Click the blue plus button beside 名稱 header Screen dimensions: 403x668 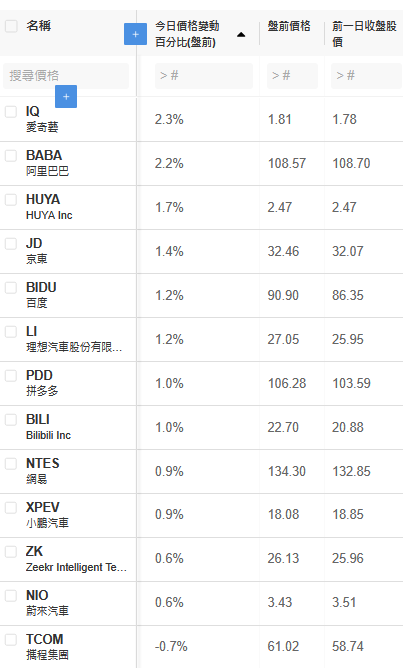pyautogui.click(x=135, y=34)
